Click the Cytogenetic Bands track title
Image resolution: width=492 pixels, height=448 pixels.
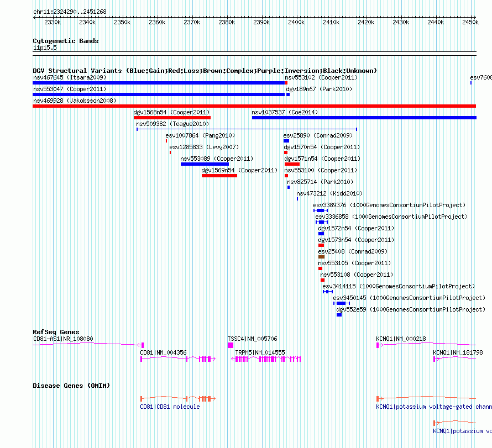[x=66, y=41]
